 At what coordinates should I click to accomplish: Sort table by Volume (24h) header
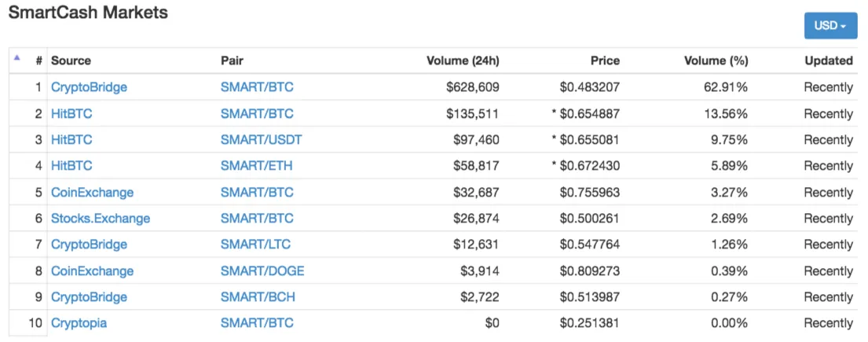click(x=463, y=61)
